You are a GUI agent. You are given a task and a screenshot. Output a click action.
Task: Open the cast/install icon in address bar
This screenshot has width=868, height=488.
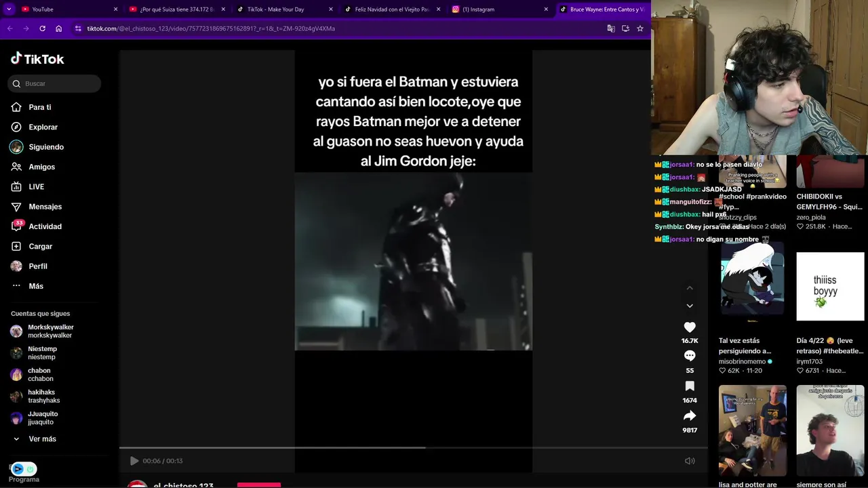625,28
